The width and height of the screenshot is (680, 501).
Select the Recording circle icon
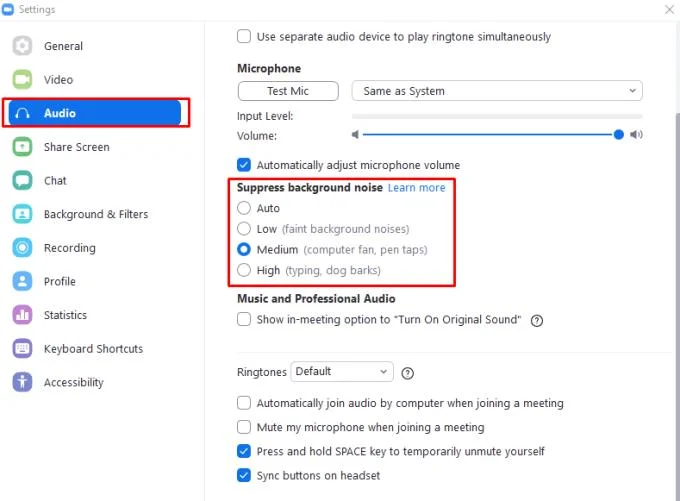click(22, 248)
